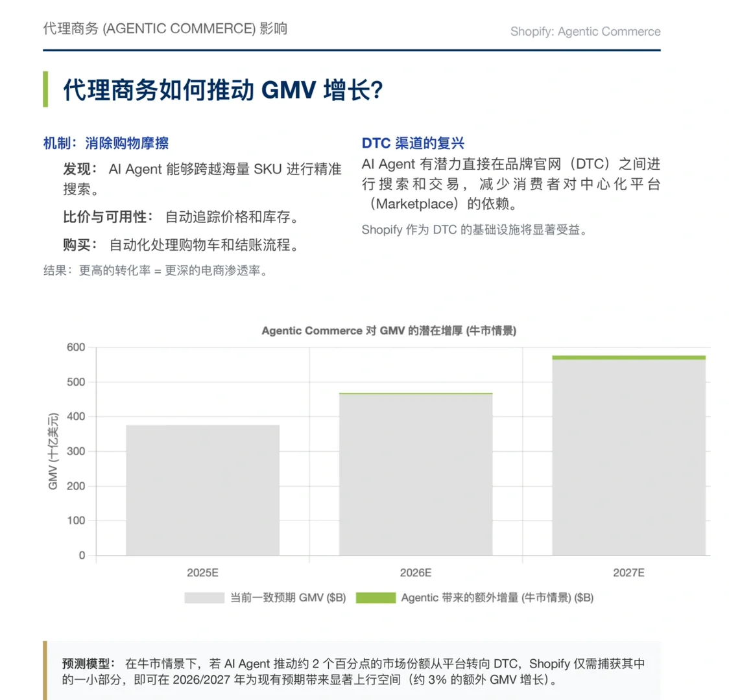
Task: Click the Shopify: Agentic Commerce header link
Action: click(x=584, y=31)
